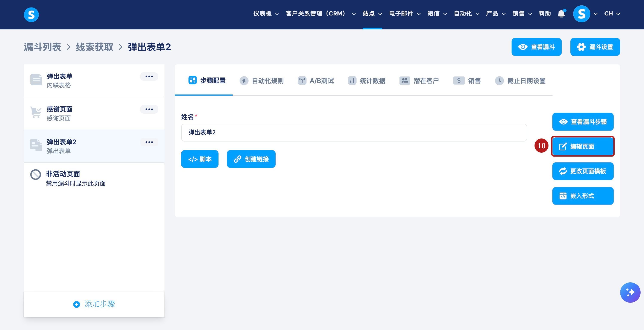Click the user avatar profile icon
The height and width of the screenshot is (330, 644).
(x=581, y=14)
